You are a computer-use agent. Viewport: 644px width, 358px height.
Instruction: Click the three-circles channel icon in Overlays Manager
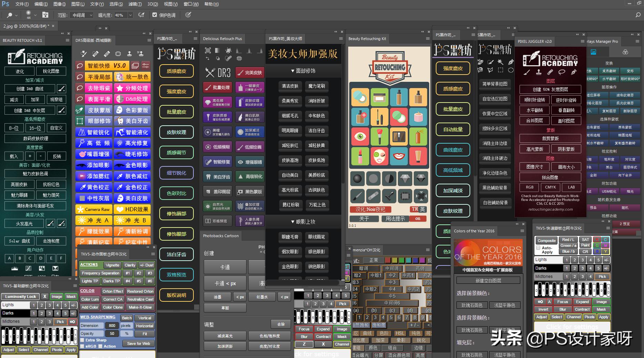[625, 52]
